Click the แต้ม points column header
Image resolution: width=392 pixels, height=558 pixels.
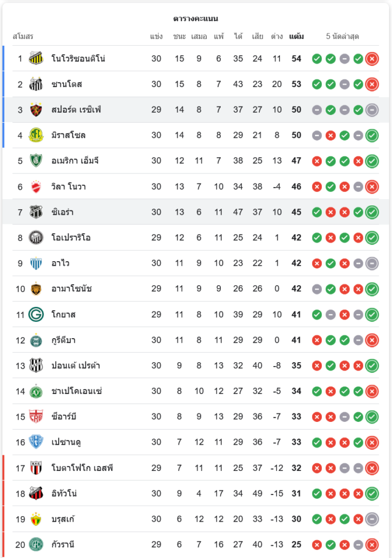296,36
